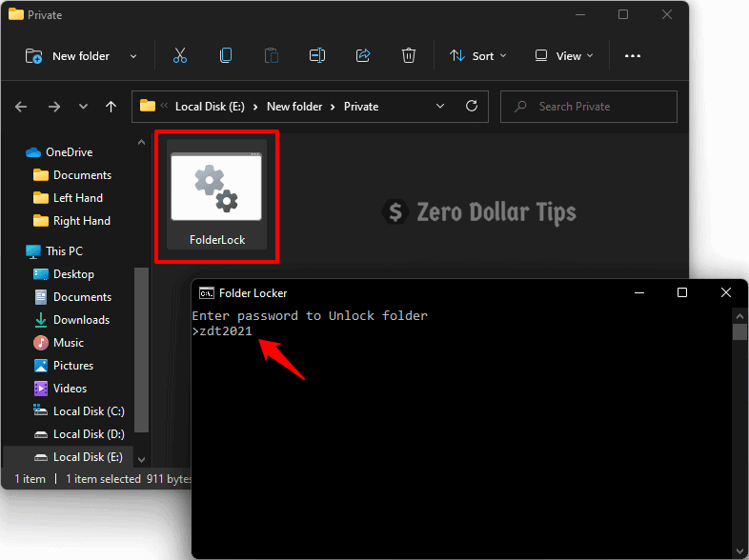749x560 pixels.
Task: Click the search magnifier icon
Action: (x=520, y=106)
